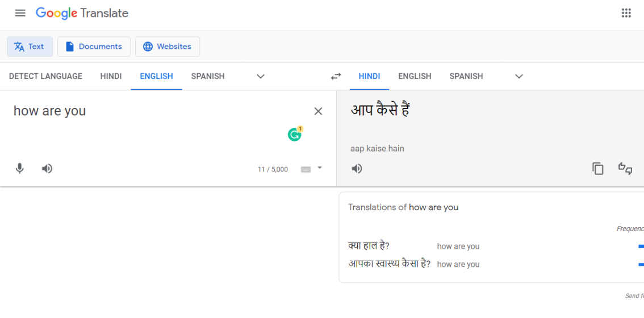Screen dimensions: 644x318
Task: Start voice input with microphone
Action: [19, 169]
